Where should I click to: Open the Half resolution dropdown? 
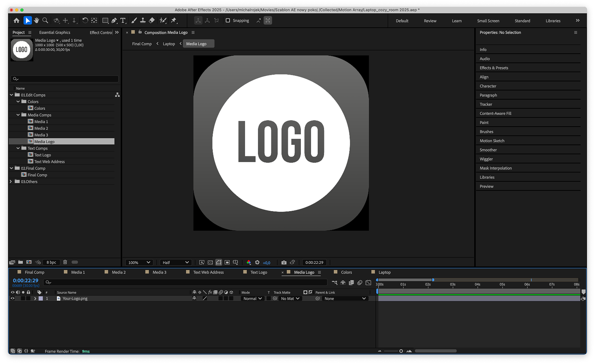coord(176,262)
